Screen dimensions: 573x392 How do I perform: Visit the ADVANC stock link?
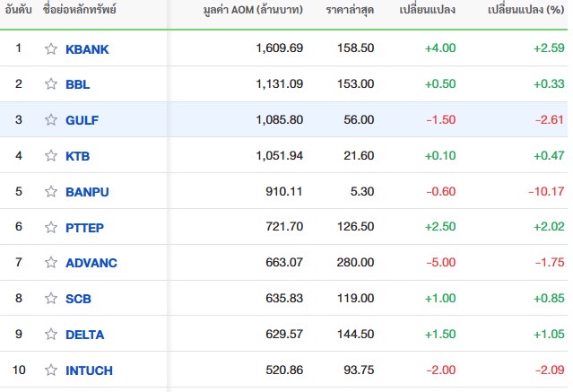tap(91, 263)
